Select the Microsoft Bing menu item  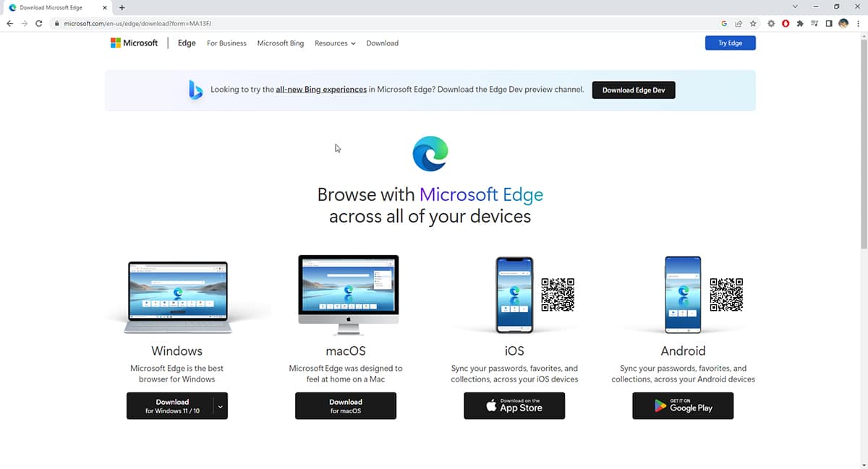coord(280,43)
